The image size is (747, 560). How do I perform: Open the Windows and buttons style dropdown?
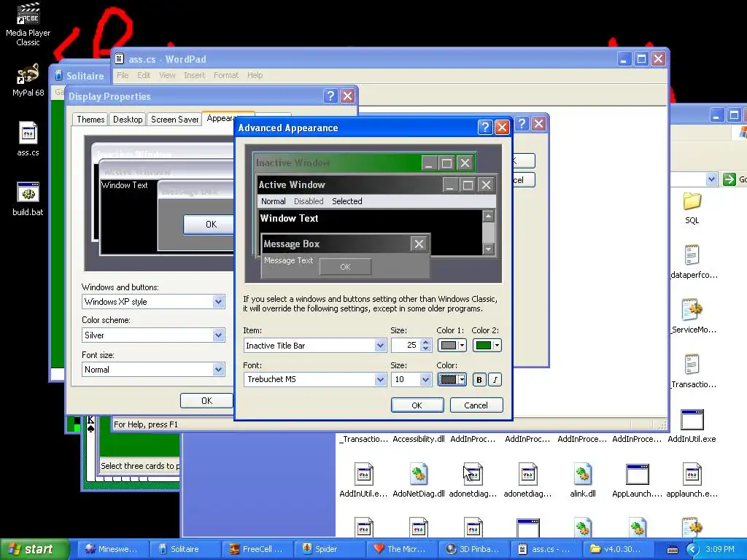coord(218,301)
